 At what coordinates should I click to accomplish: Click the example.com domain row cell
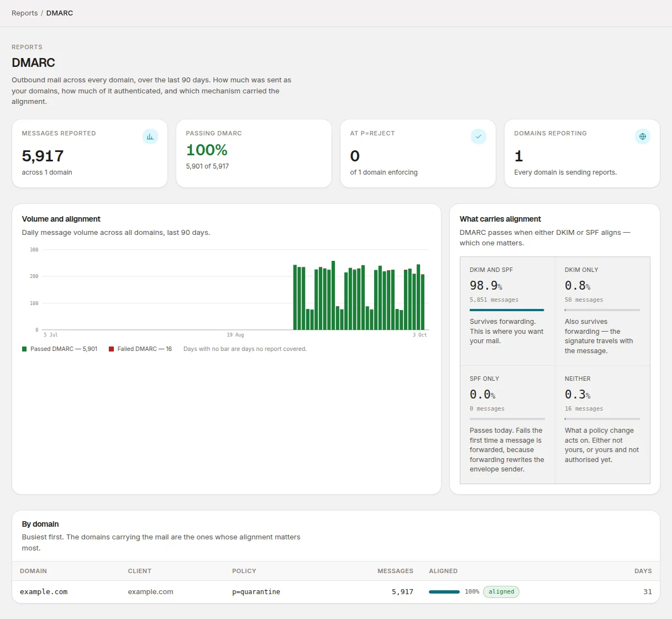(44, 592)
